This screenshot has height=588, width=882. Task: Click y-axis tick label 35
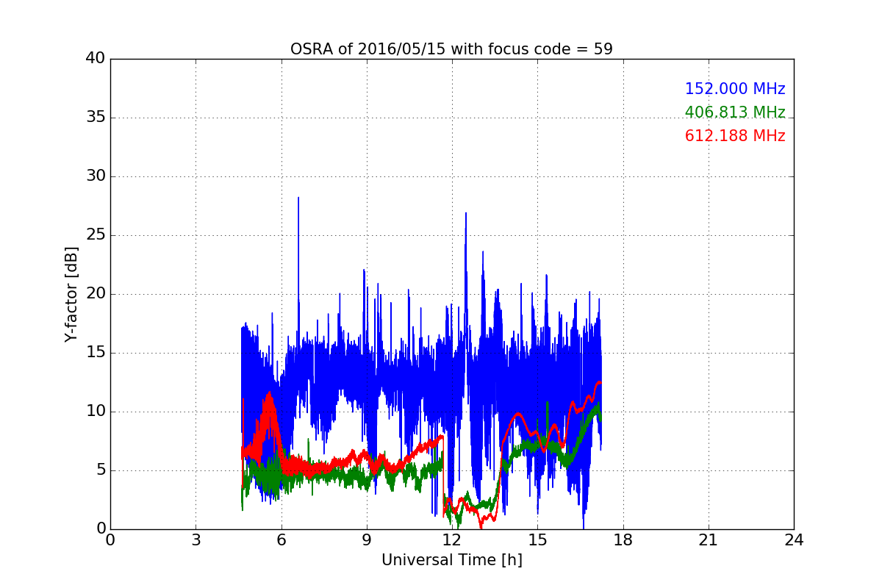tap(95, 118)
